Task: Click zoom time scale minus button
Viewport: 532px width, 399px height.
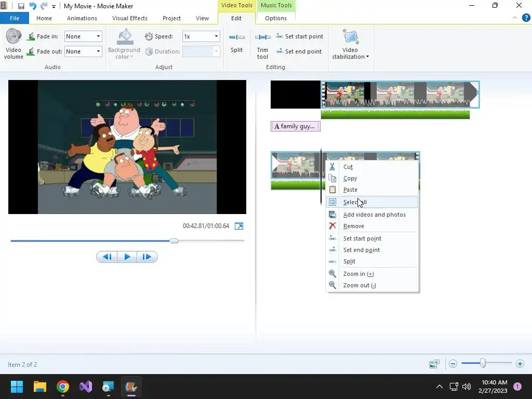Action: [x=453, y=364]
